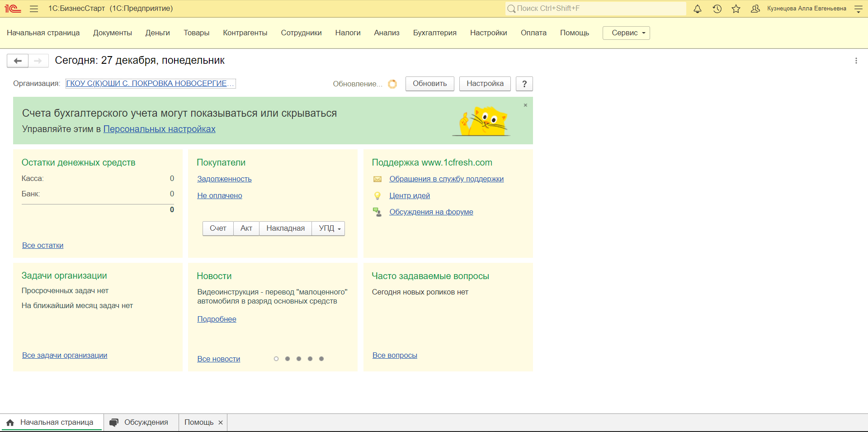Select the fifth news carousel dot
The height and width of the screenshot is (432, 868).
[321, 359]
